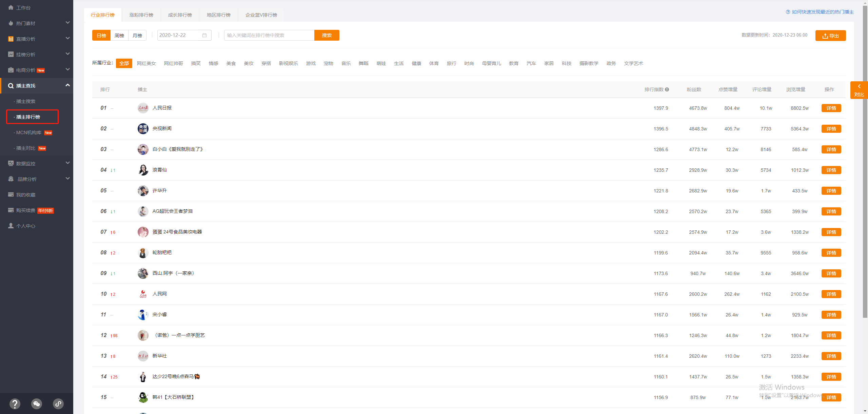Image resolution: width=868 pixels, height=414 pixels.
Task: Click the 电商分析 bag icon
Action: coord(11,70)
